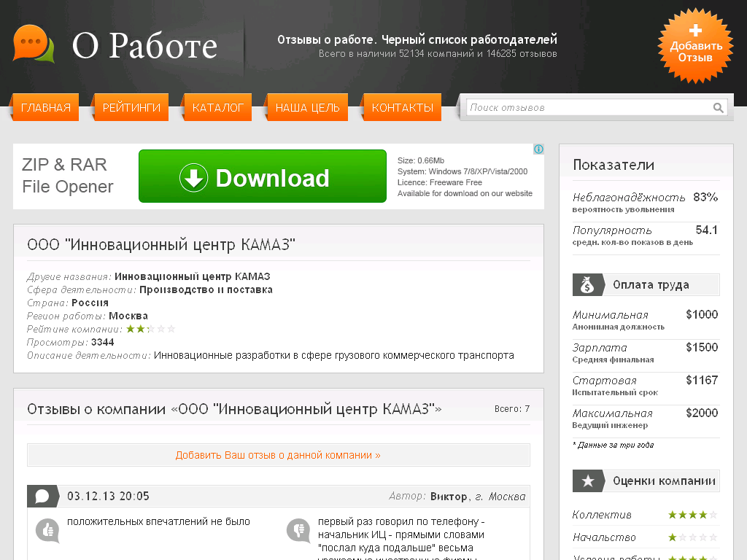The image size is (747, 560).
Task: Click company heading ООО "Инновационный центр КАМАЗ"
Action: (x=161, y=245)
